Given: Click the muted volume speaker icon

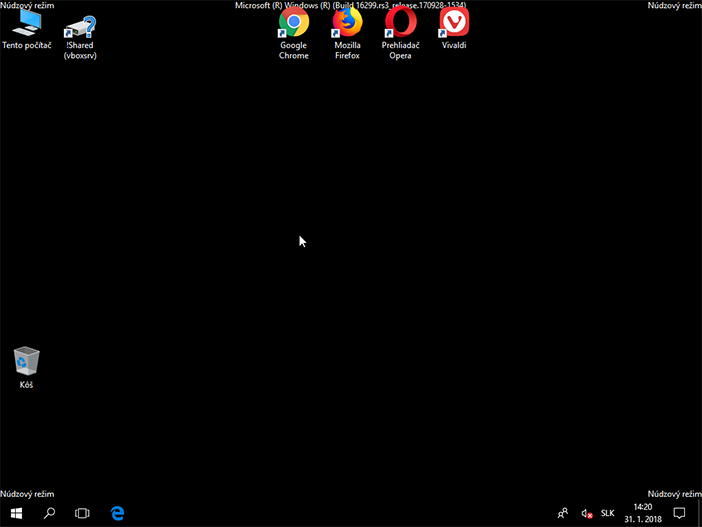Looking at the screenshot, I should click(x=587, y=513).
